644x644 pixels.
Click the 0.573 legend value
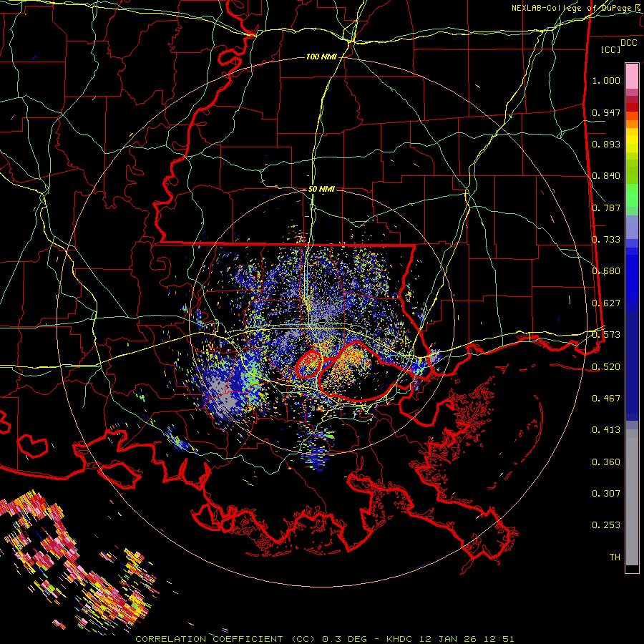[x=606, y=335]
